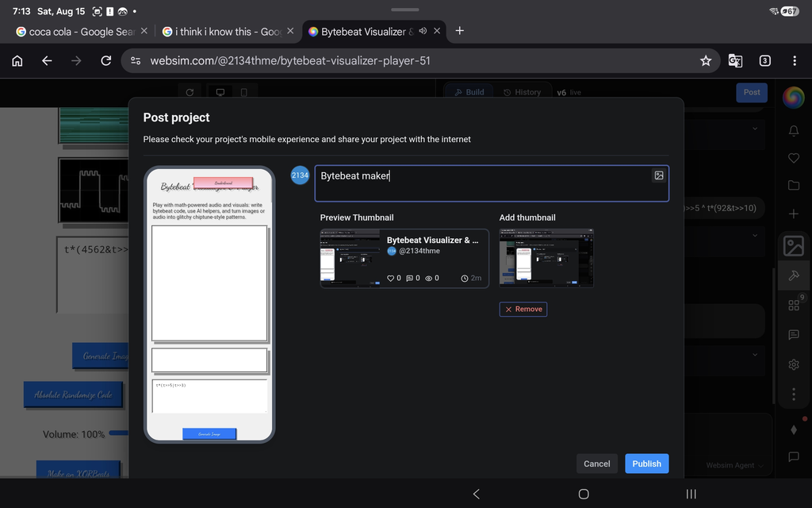
Task: Open the Build tab
Action: 469,92
